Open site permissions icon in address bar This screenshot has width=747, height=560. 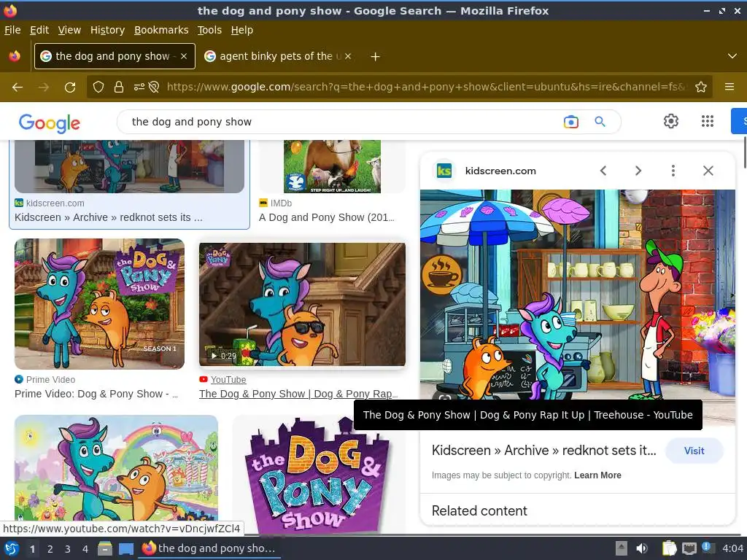point(139,87)
